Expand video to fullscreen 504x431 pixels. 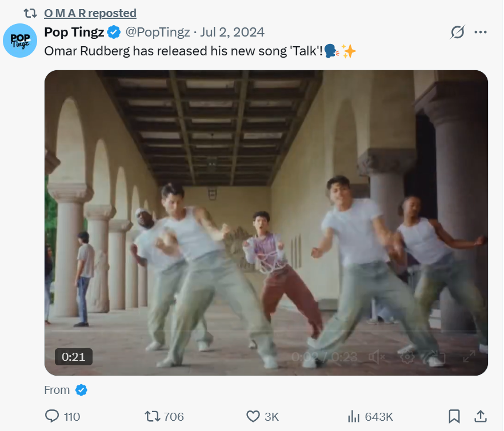pos(469,357)
